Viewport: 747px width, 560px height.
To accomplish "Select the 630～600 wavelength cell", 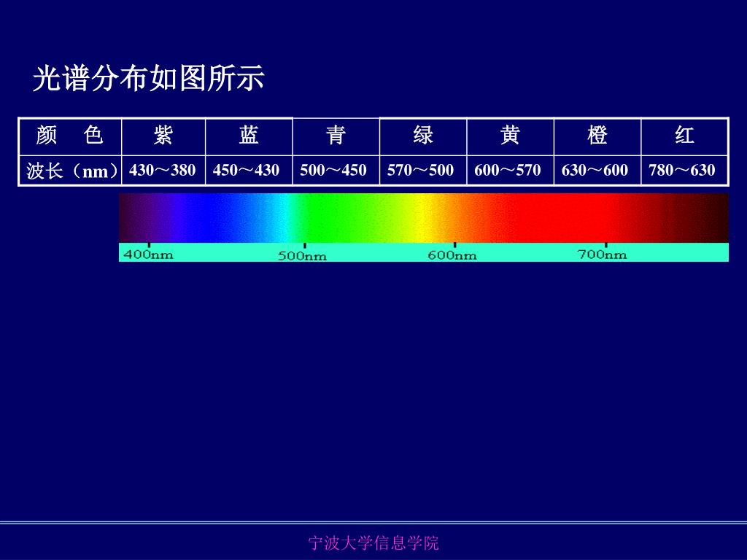I will point(597,170).
